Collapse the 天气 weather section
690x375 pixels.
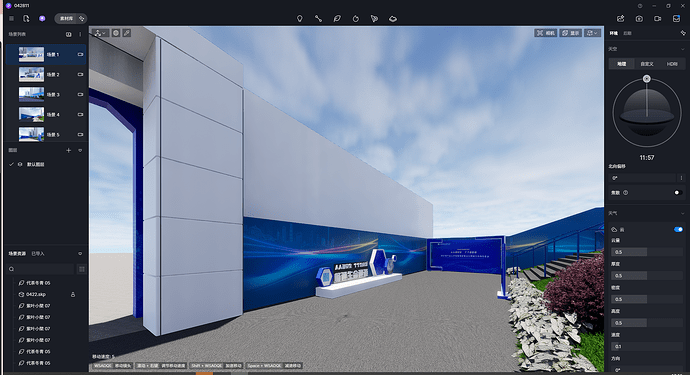tap(683, 213)
